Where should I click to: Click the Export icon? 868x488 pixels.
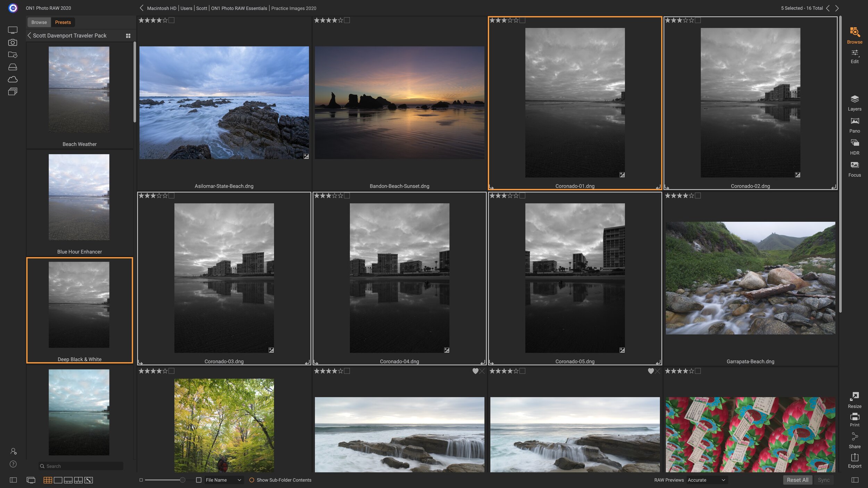[854, 457]
